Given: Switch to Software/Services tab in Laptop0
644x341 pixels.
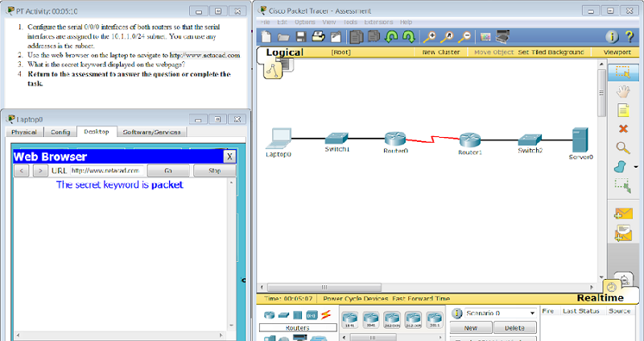Looking at the screenshot, I should coord(151,132).
